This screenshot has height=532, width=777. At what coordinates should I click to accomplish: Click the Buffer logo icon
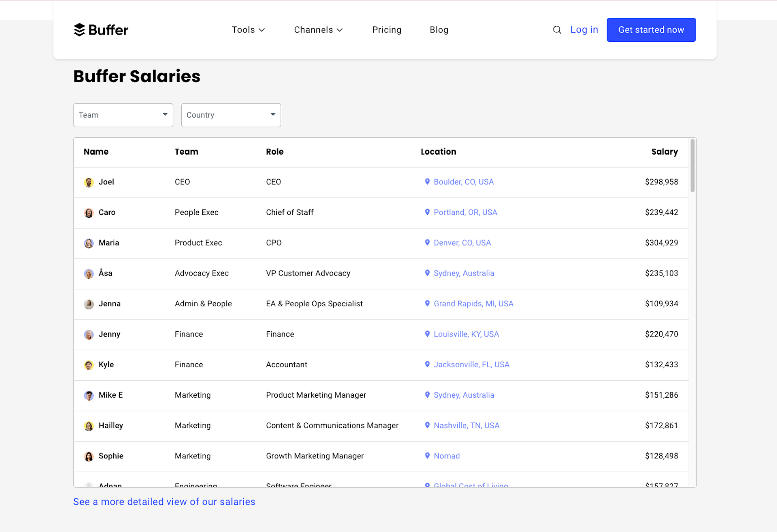click(x=79, y=30)
